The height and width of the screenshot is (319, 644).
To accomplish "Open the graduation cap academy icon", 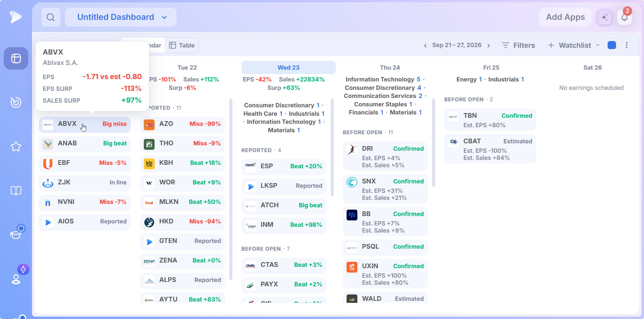I will pyautogui.click(x=16, y=234).
